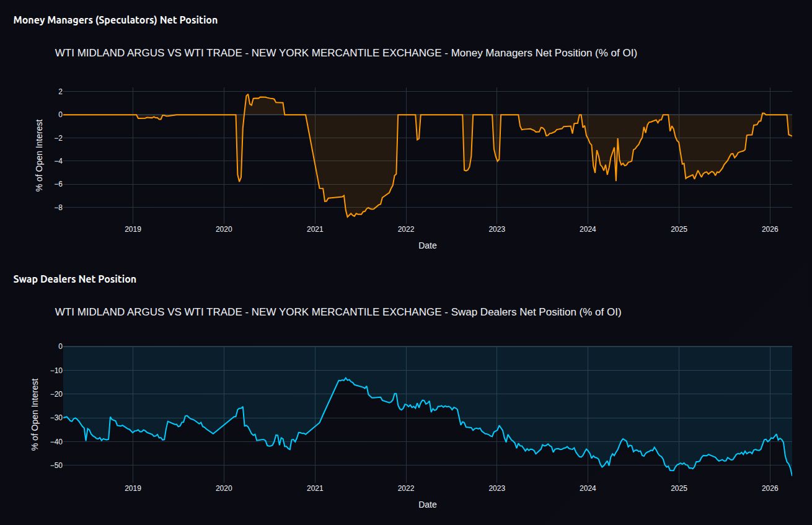Click the Money Managers (Speculators) Net Position heading
The image size is (812, 525).
[x=115, y=20]
